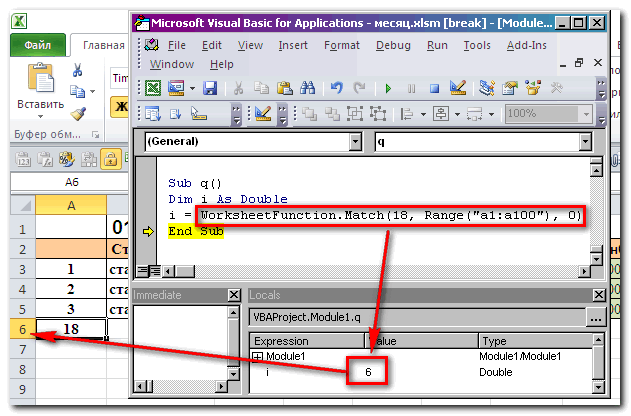This screenshot has width=631, height=416.
Task: Toggle Procedure View button in code pane
Action: pyautogui.click(x=142, y=271)
